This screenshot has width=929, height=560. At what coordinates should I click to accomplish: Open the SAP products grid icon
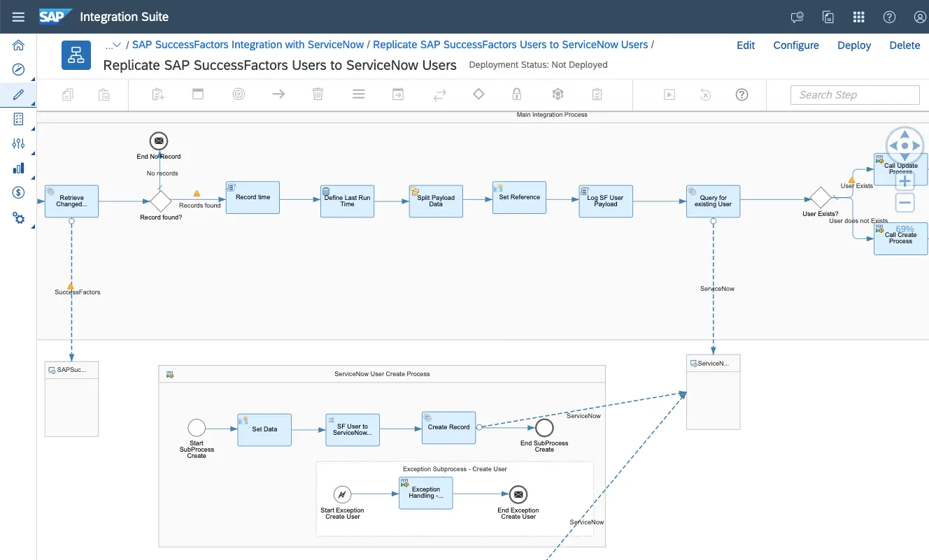tap(858, 17)
